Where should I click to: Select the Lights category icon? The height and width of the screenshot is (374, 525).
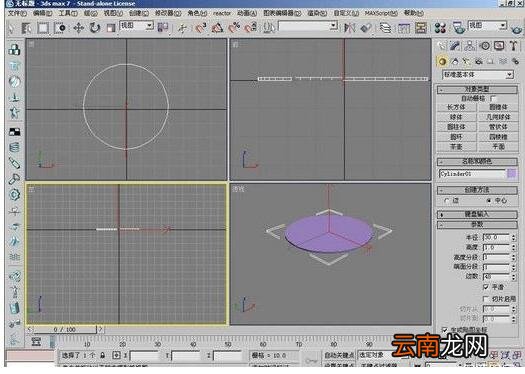[x=466, y=61]
